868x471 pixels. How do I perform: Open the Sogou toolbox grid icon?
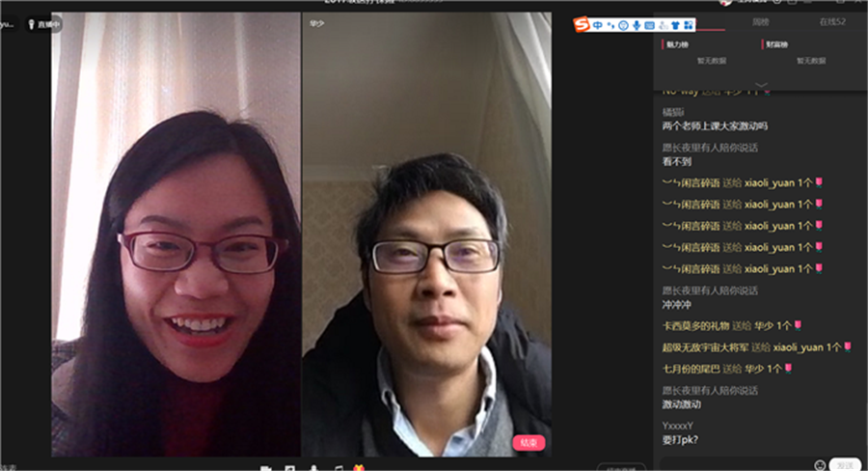[x=689, y=24]
